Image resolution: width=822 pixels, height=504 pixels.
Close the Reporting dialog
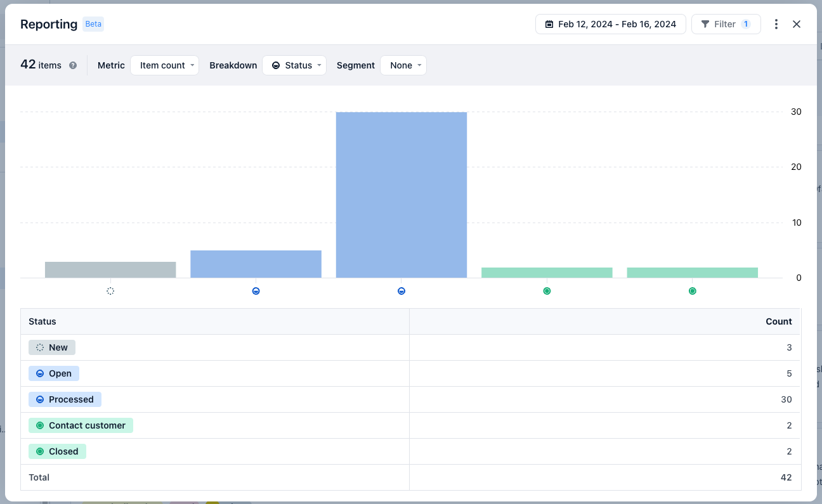pyautogui.click(x=797, y=24)
